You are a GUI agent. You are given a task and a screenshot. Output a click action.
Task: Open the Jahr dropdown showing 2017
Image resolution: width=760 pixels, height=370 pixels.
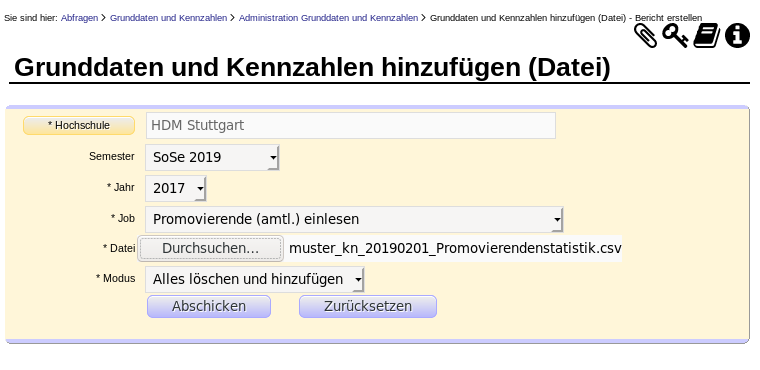click(176, 188)
